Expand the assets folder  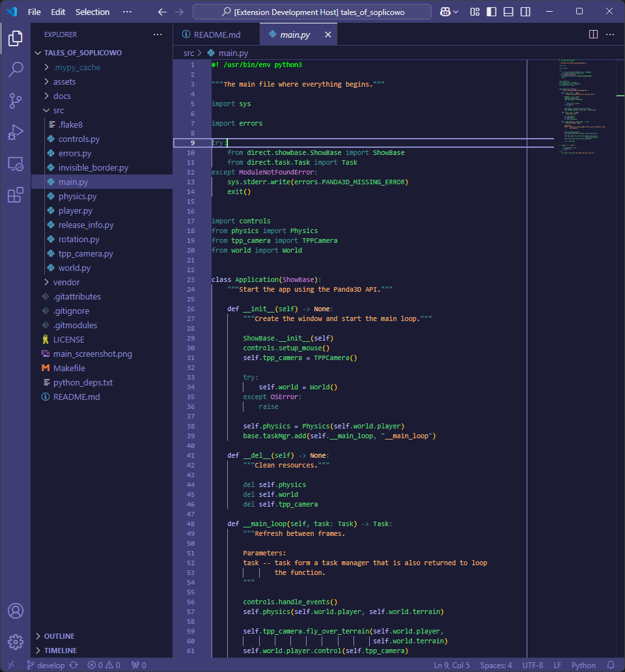pyautogui.click(x=64, y=81)
